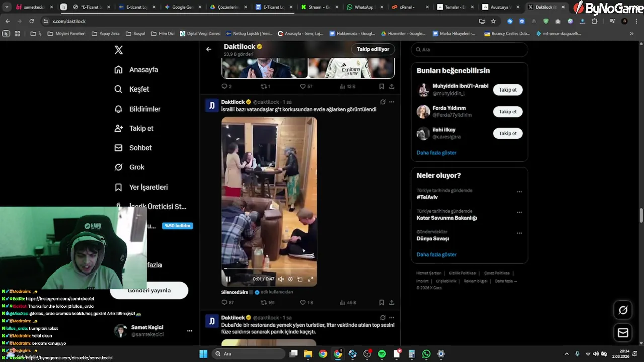This screenshot has width=644, height=362.
Task: Unmute the video sound
Action: (281, 279)
